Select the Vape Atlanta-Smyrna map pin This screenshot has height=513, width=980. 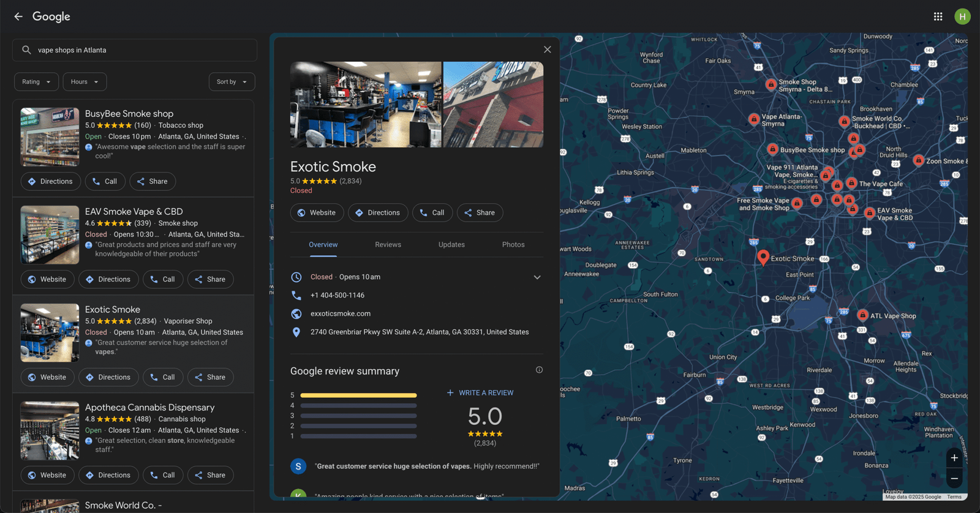point(754,119)
